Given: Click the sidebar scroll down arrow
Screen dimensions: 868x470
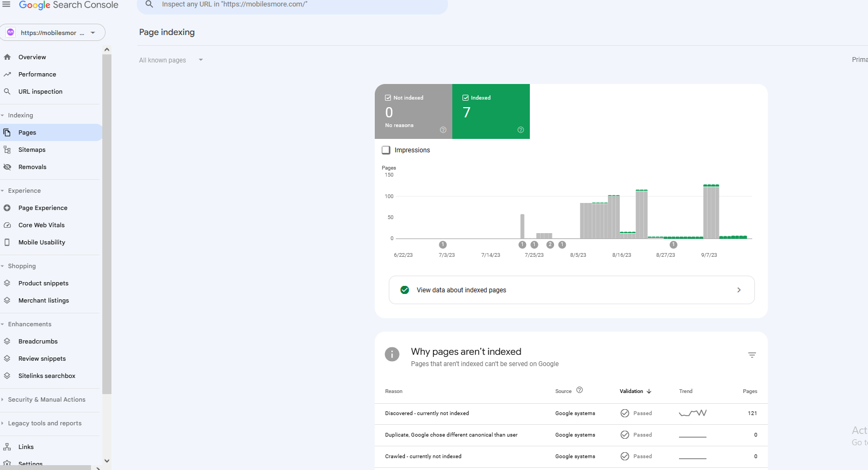Looking at the screenshot, I should point(107,461).
